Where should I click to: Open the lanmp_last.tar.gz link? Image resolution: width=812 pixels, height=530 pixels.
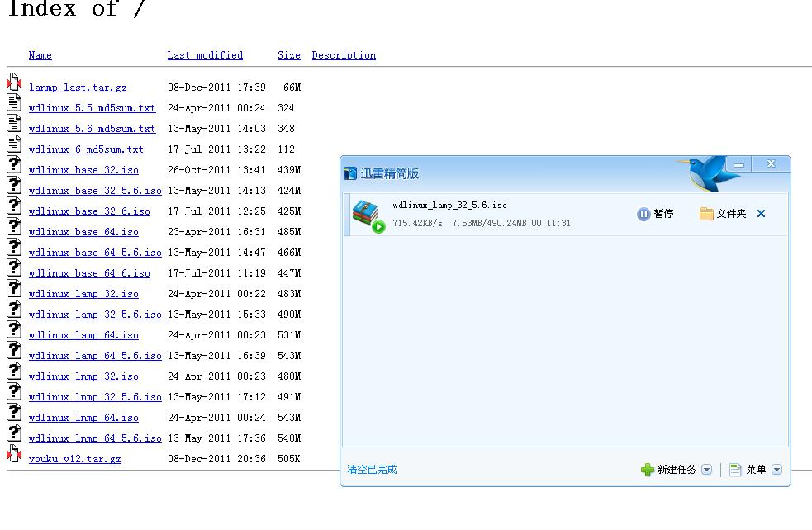[78, 88]
